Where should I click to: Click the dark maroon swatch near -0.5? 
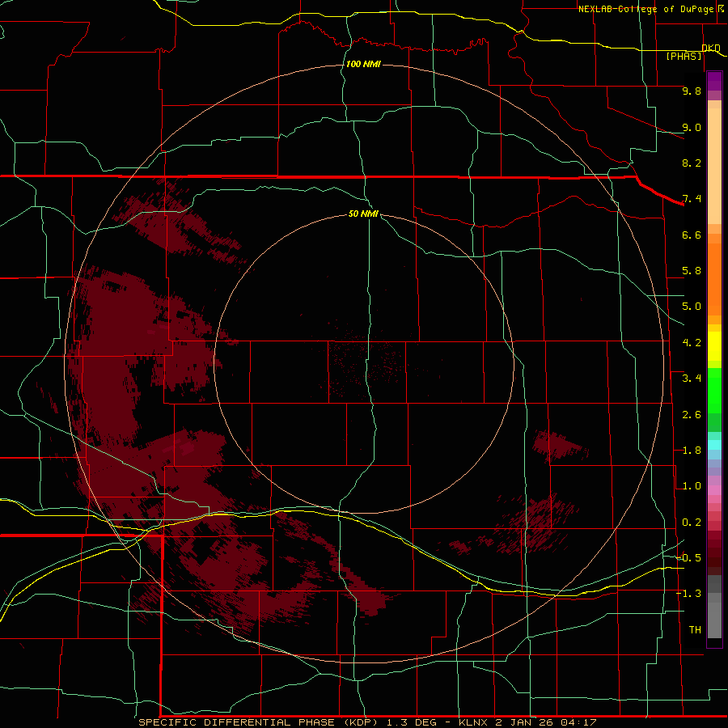click(x=714, y=562)
